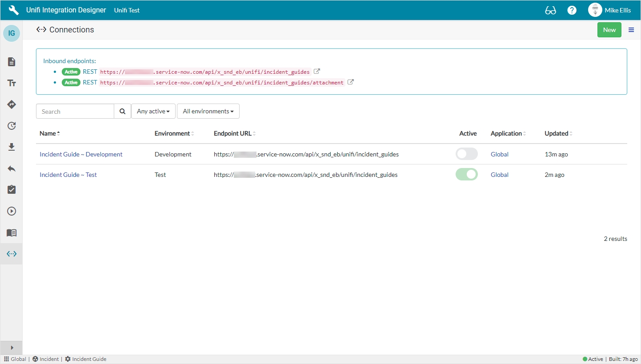641x364 pixels.
Task: Click the green New button
Action: pyautogui.click(x=609, y=30)
